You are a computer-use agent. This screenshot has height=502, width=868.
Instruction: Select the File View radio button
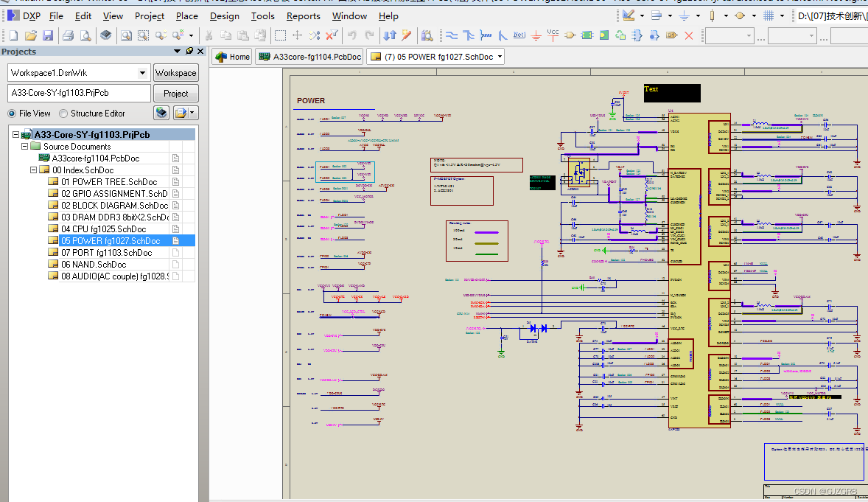click(12, 114)
